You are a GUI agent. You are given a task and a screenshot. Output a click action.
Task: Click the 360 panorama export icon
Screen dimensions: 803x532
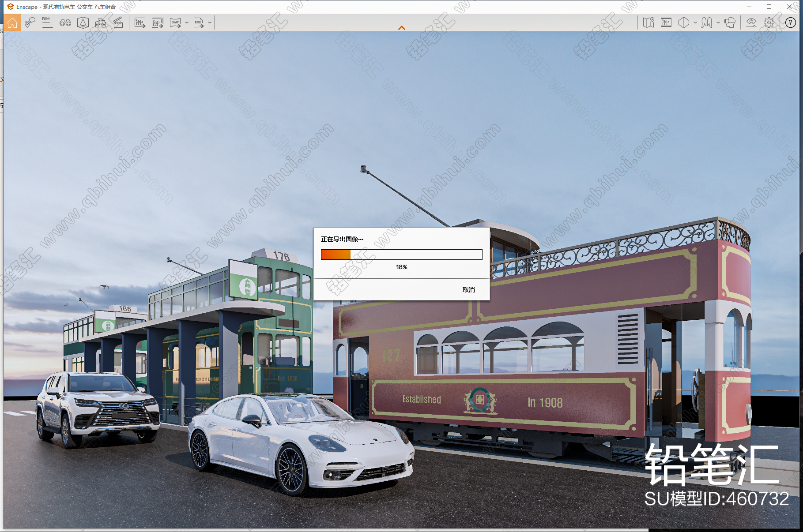176,22
